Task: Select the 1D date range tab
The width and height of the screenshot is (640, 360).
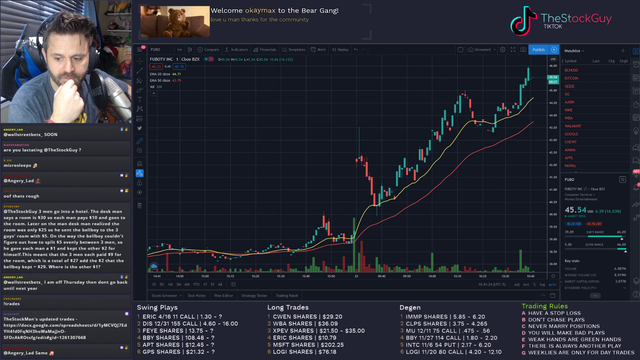Action: (154, 284)
